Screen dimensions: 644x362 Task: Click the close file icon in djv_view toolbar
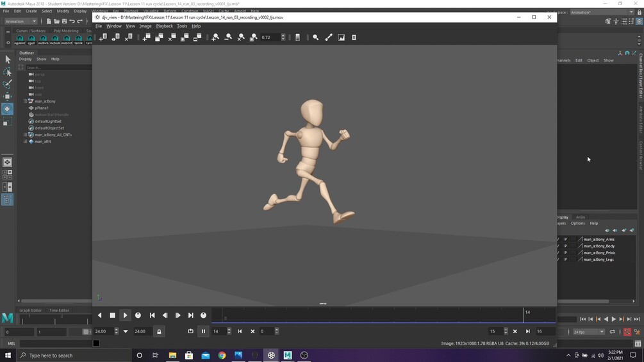(128, 37)
